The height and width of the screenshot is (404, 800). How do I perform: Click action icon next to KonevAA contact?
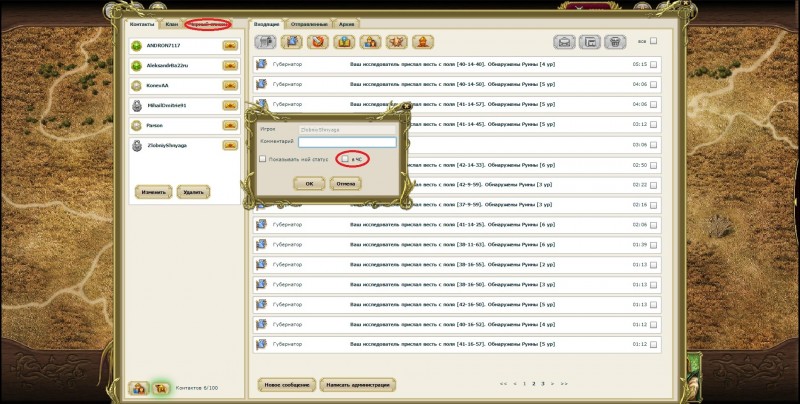click(229, 85)
